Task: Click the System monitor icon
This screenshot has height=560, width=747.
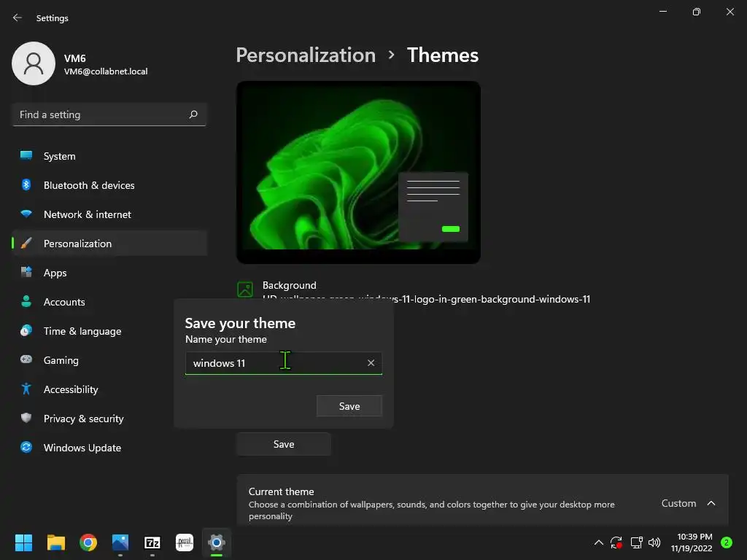Action: (26, 155)
